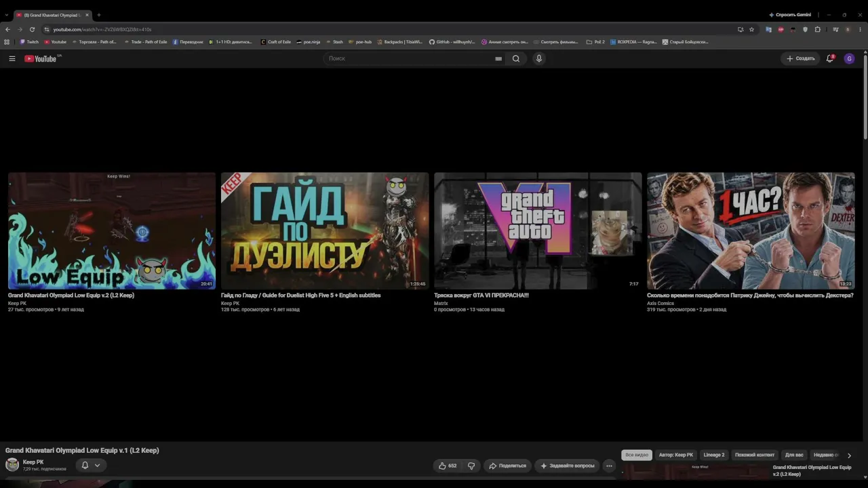The image size is (868, 488).
Task: Select the 'Автор: Keep PK' chip
Action: (676, 455)
